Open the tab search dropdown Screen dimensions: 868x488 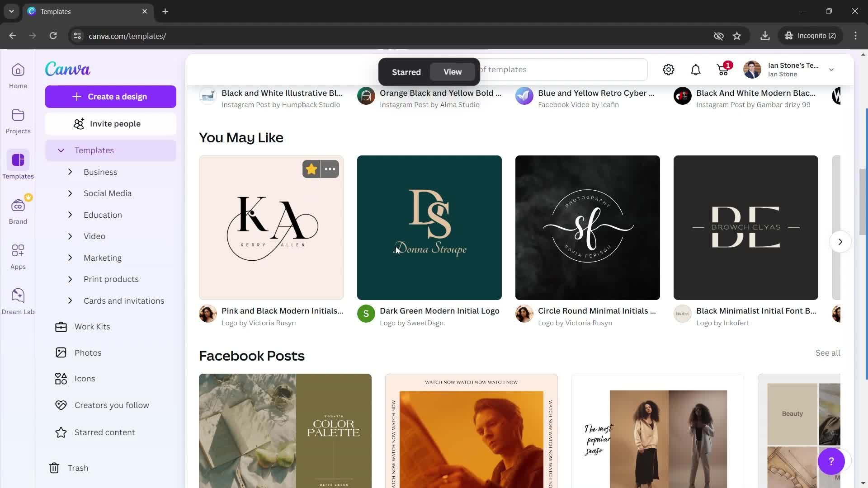tap(11, 11)
